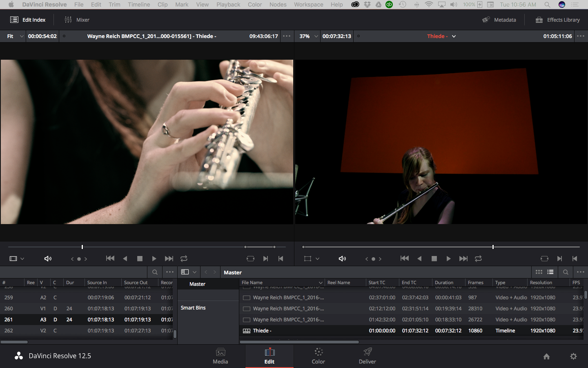Open timeline viewer 37% zoom dropdown
This screenshot has height=368, width=588.
click(x=308, y=36)
